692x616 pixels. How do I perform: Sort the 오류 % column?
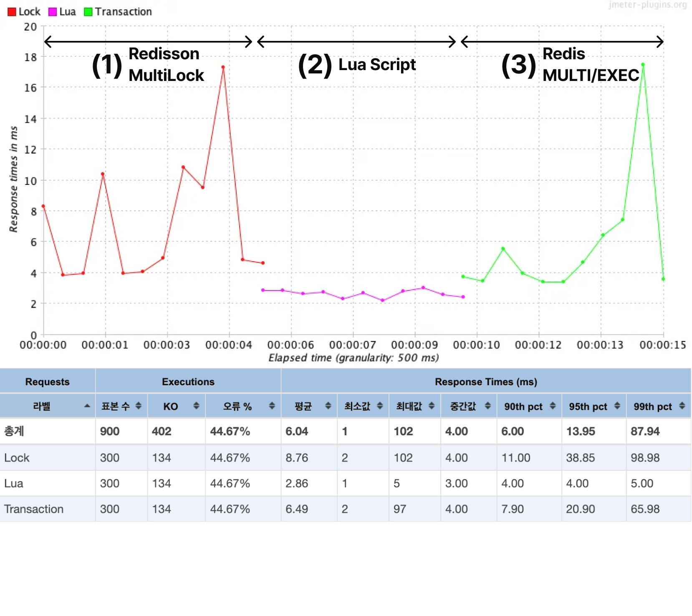coord(272,406)
